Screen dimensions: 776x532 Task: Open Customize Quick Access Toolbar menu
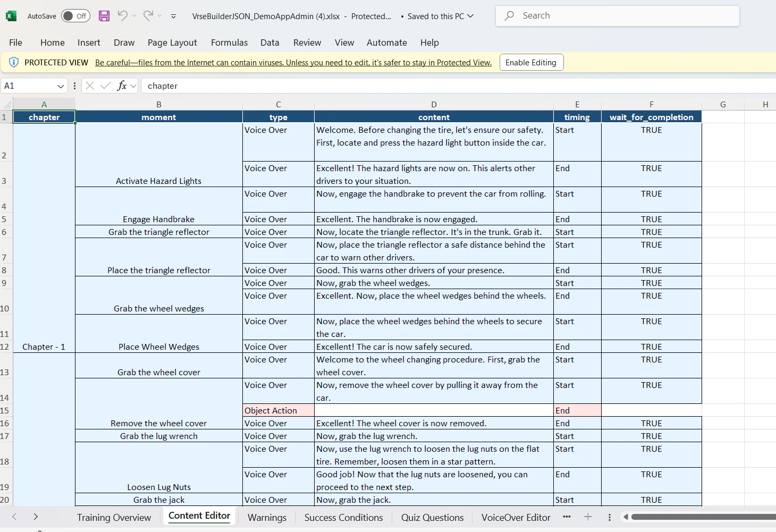(x=173, y=16)
